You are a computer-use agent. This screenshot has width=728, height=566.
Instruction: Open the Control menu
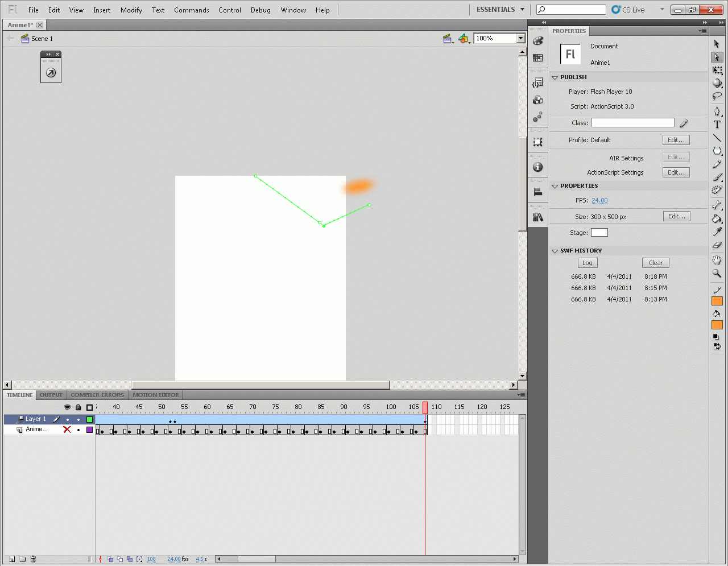coord(230,10)
